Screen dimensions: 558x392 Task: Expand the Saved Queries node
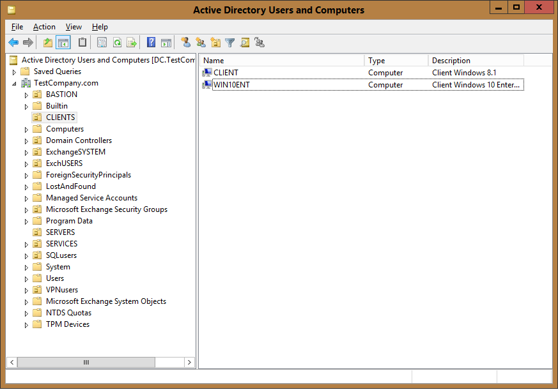coord(14,72)
